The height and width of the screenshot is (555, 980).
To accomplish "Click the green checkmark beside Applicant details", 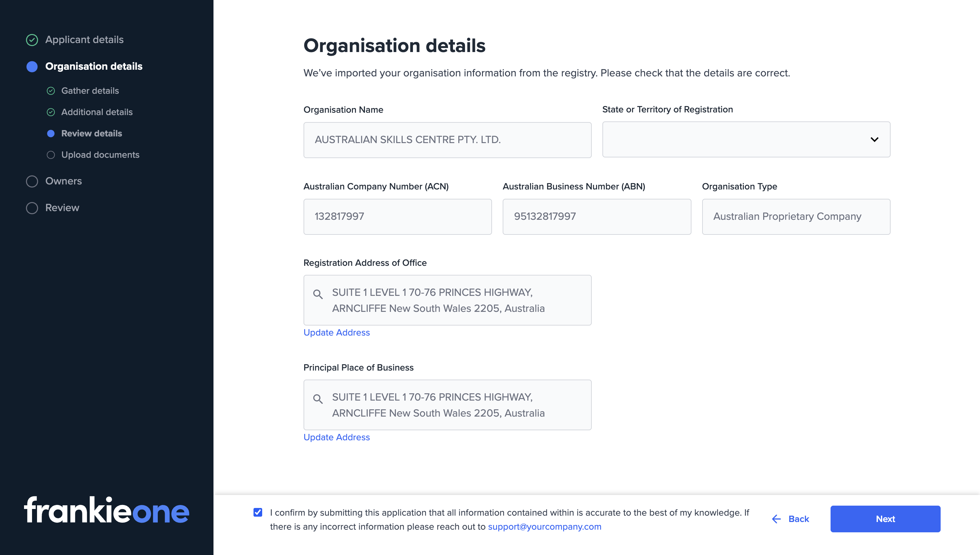I will coord(32,40).
